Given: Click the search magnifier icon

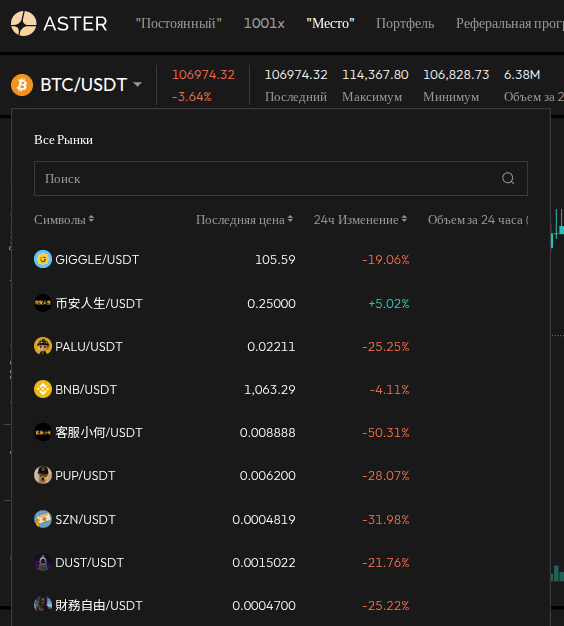Looking at the screenshot, I should [x=508, y=178].
